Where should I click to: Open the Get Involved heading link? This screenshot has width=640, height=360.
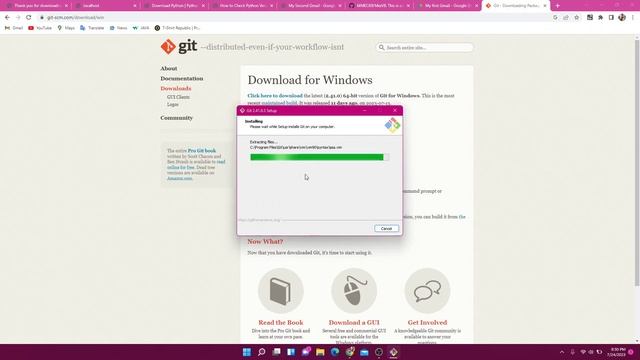point(427,322)
